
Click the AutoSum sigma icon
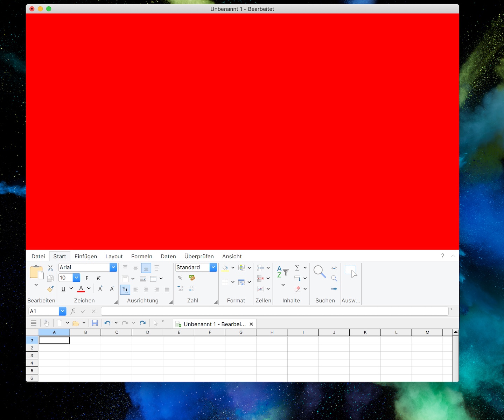point(297,268)
